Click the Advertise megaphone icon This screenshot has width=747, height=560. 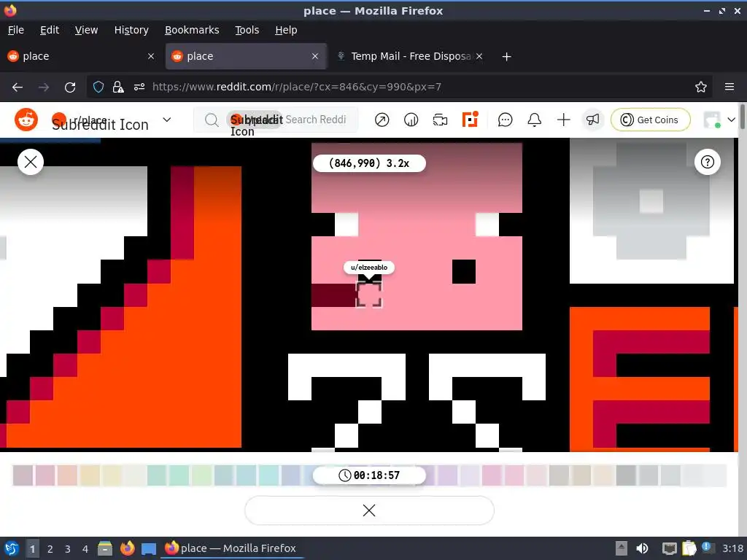pos(592,120)
